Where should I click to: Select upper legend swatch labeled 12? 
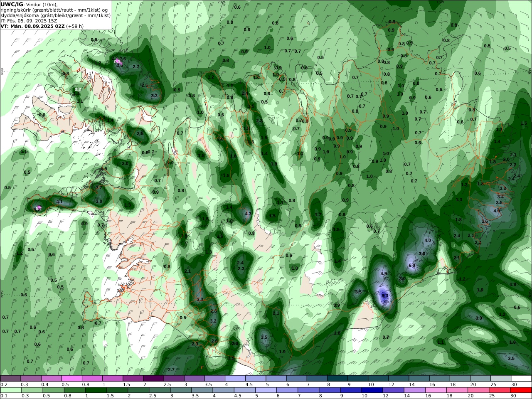coord(399,378)
